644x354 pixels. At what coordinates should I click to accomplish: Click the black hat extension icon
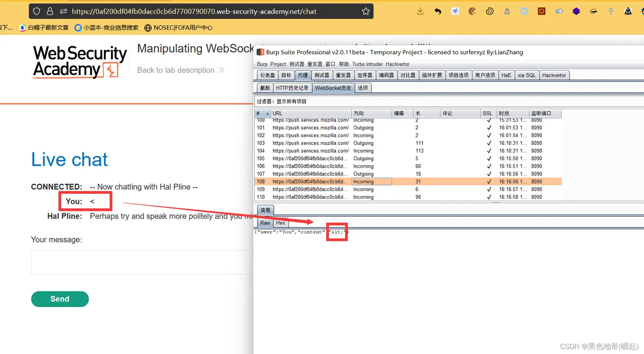[593, 12]
